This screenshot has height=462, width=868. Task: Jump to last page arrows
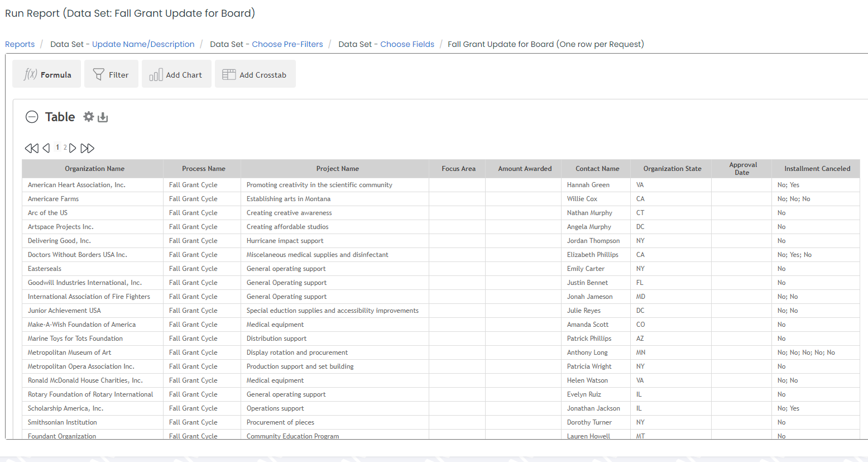coord(88,148)
